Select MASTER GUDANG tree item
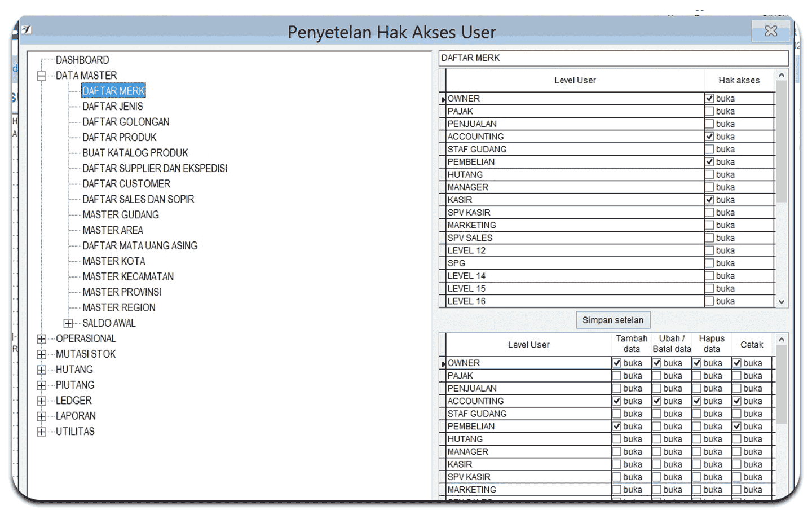Screen dimensions: 812x510 [x=121, y=215]
